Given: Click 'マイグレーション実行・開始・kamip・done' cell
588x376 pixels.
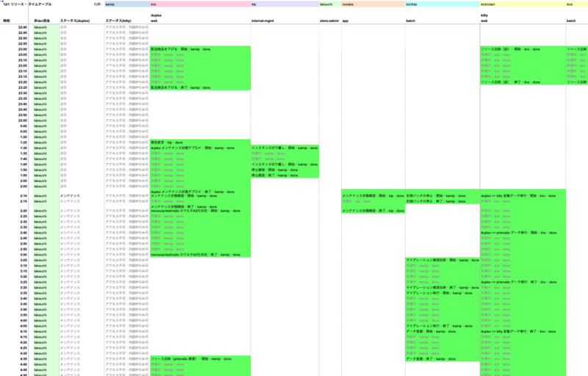Looking at the screenshot, I should (x=442, y=293).
